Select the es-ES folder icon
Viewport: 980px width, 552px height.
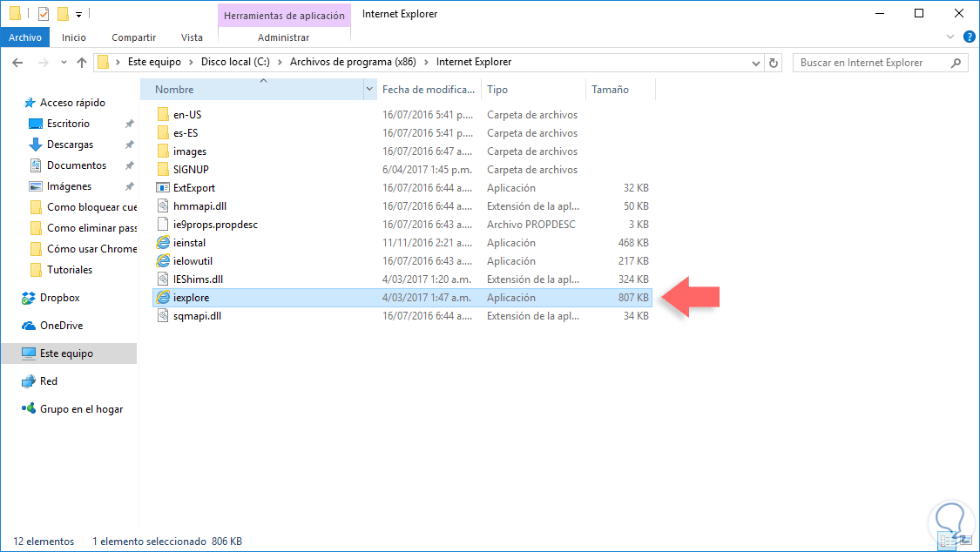pos(163,132)
